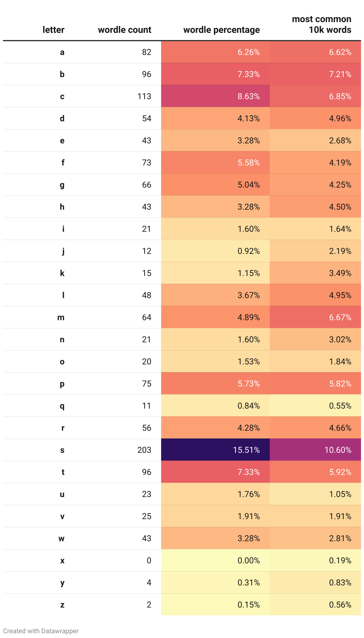Click the wordle count 82 cell

click(146, 52)
